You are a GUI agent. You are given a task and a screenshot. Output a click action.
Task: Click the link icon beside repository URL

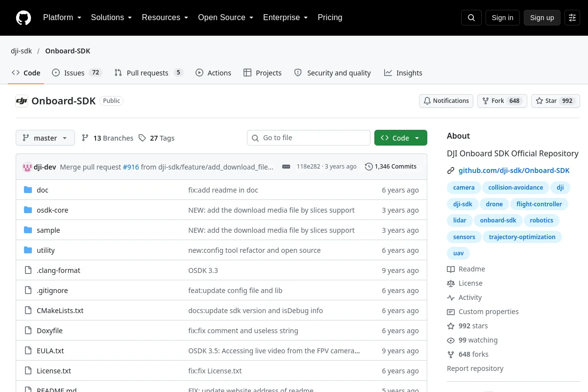pos(451,171)
